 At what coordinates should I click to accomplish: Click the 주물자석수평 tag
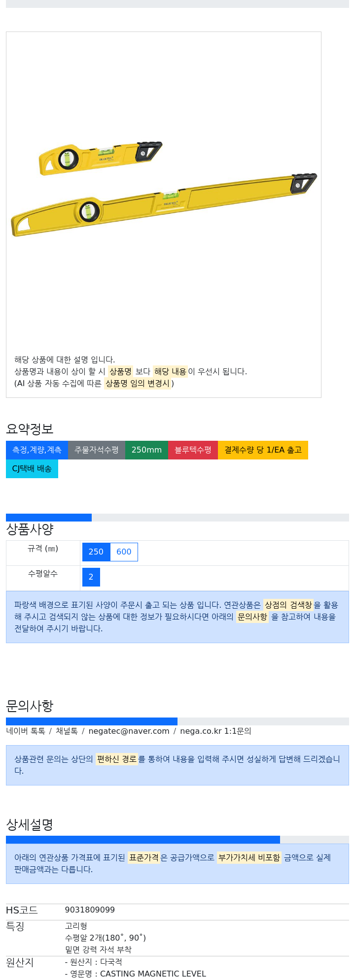pos(97,450)
